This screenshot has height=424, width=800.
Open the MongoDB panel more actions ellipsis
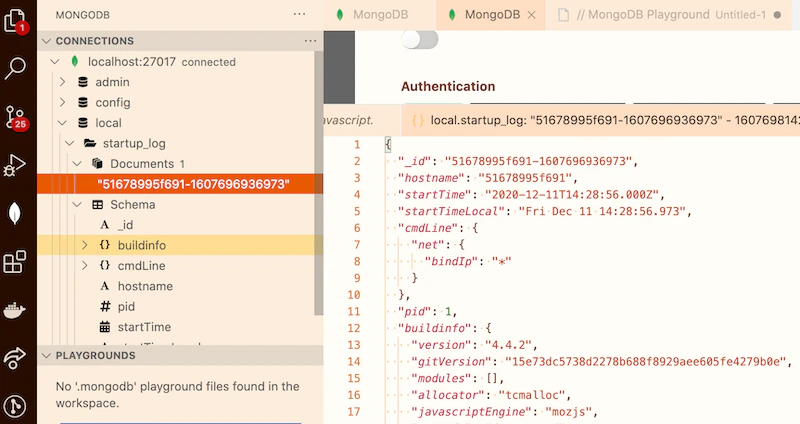(x=299, y=14)
